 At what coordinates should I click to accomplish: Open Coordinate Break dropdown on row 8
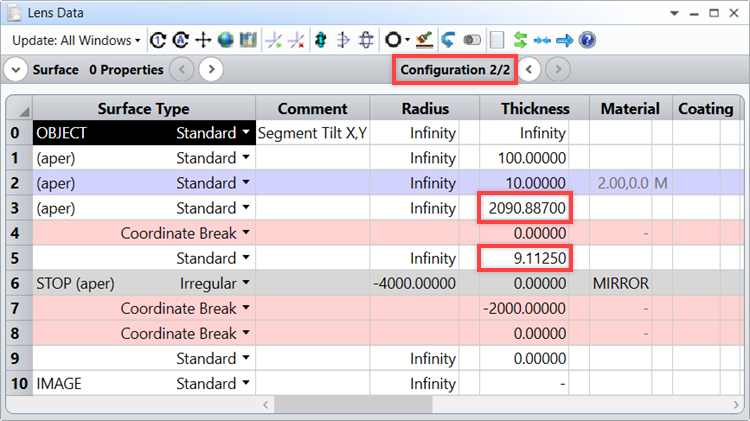246,332
